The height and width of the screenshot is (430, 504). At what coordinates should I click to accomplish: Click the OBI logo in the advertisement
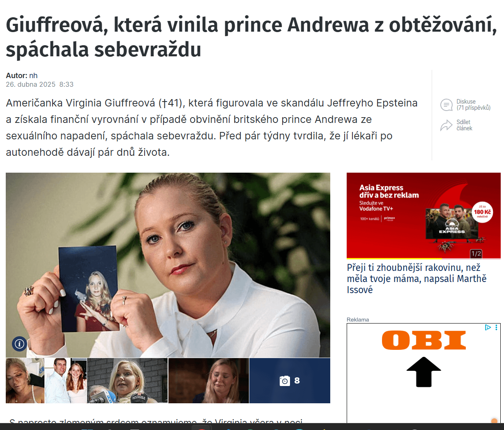pyautogui.click(x=424, y=340)
